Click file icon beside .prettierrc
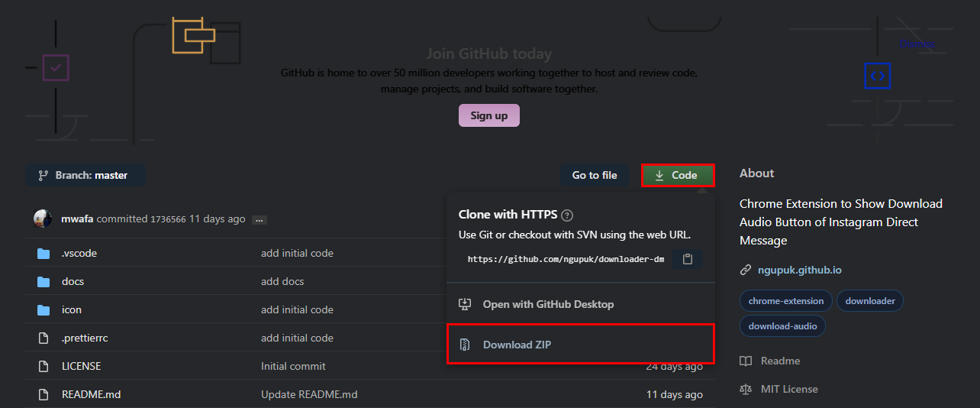Viewport: 980px width, 408px height. click(x=44, y=338)
